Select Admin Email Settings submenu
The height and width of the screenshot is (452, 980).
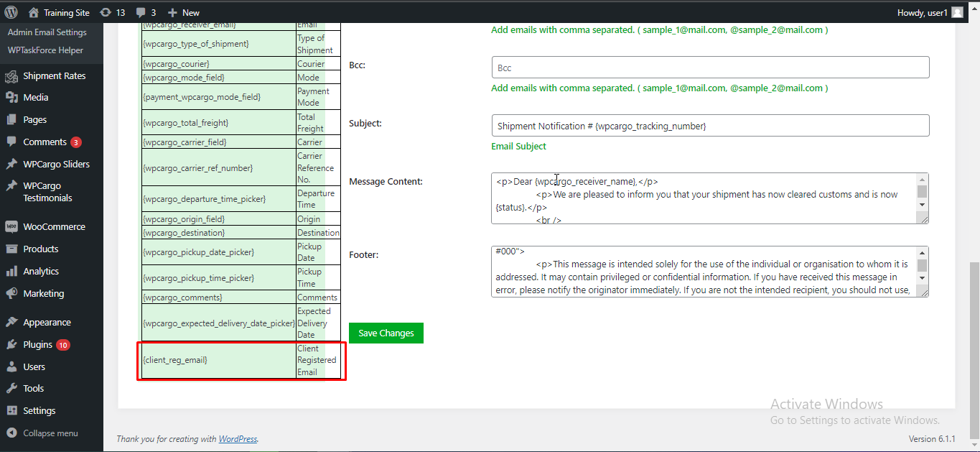click(47, 32)
